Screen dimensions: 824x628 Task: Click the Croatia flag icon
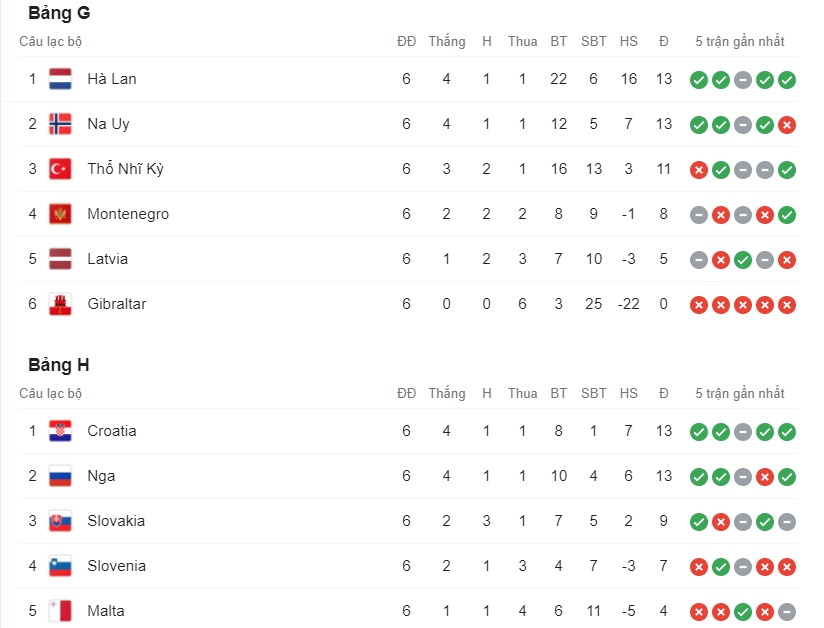(x=60, y=431)
